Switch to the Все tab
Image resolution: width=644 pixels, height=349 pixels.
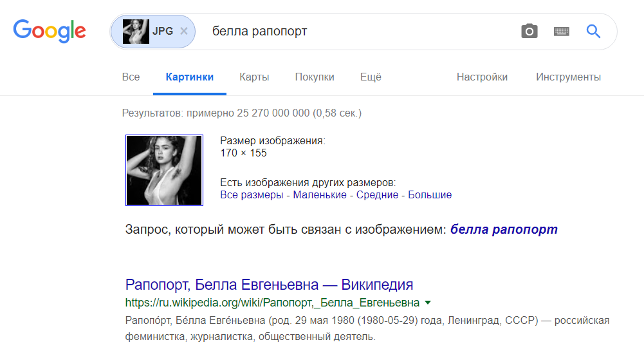point(131,77)
